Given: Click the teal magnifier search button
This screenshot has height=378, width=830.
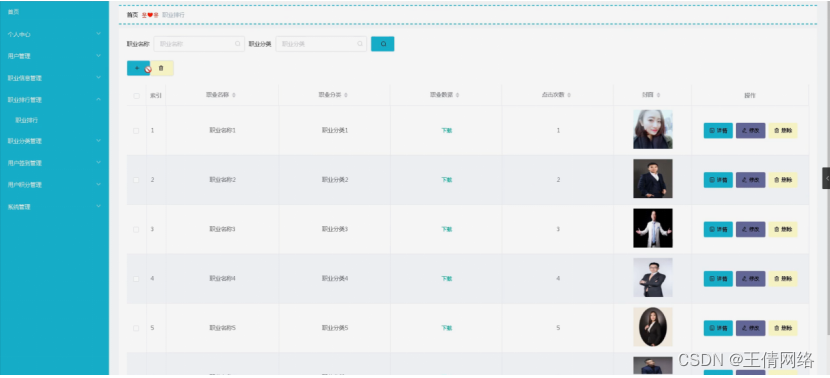Looking at the screenshot, I should tap(382, 44).
